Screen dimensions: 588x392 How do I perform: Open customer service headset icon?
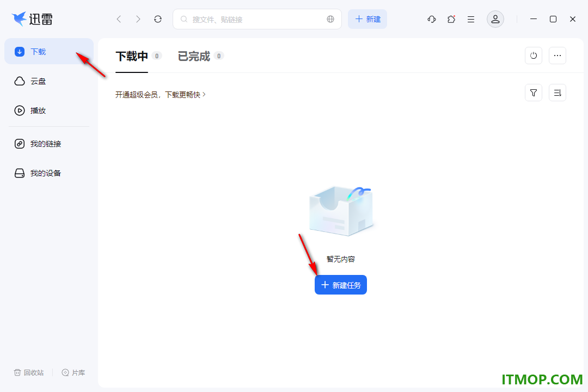point(432,19)
